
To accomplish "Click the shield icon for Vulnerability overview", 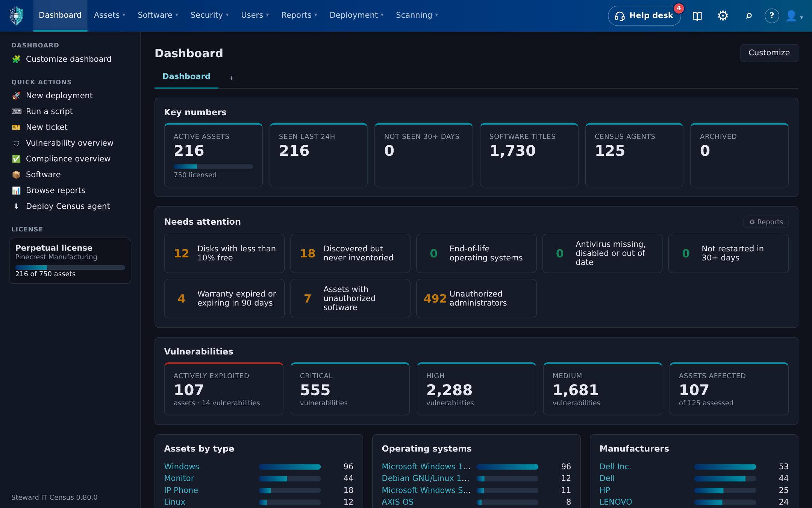I will tap(16, 143).
